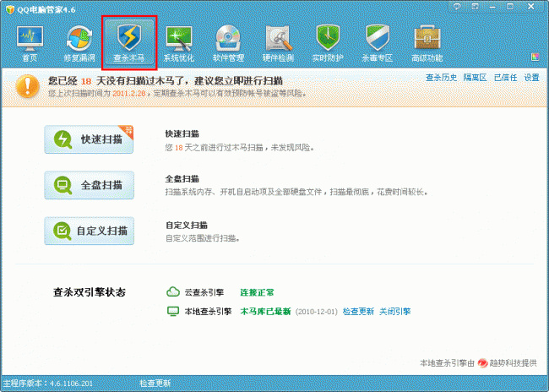Open the 隔离区 quarantine link
Image resolution: width=549 pixels, height=392 pixels.
tap(476, 78)
